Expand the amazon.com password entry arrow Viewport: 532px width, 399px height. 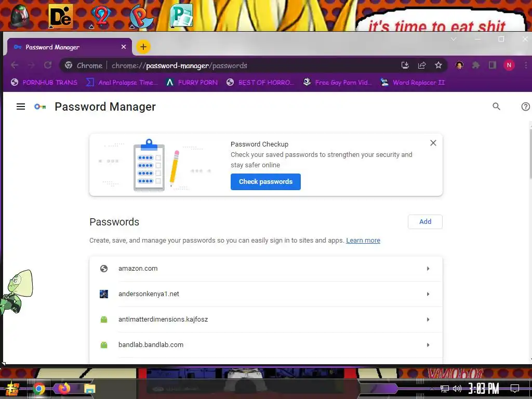(428, 269)
